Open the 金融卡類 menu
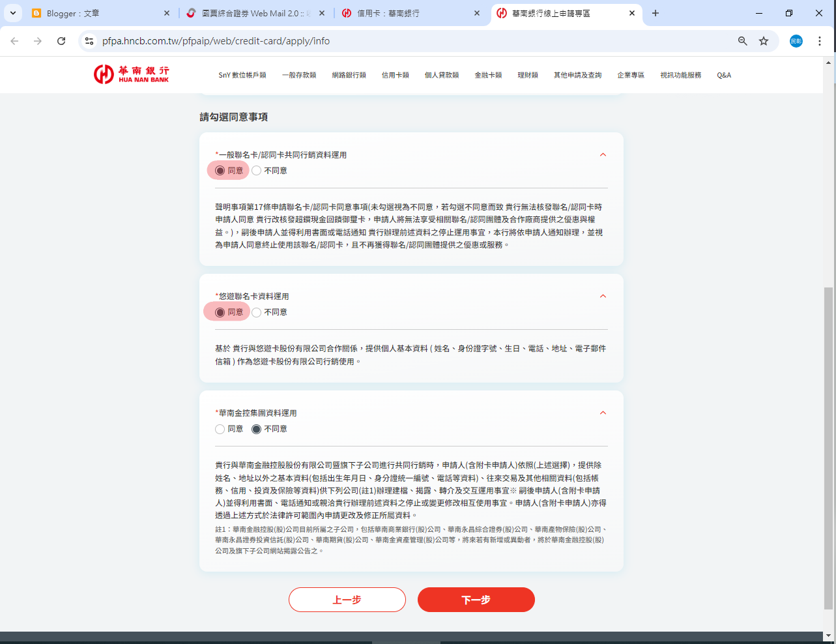The width and height of the screenshot is (836, 644). 489,75
